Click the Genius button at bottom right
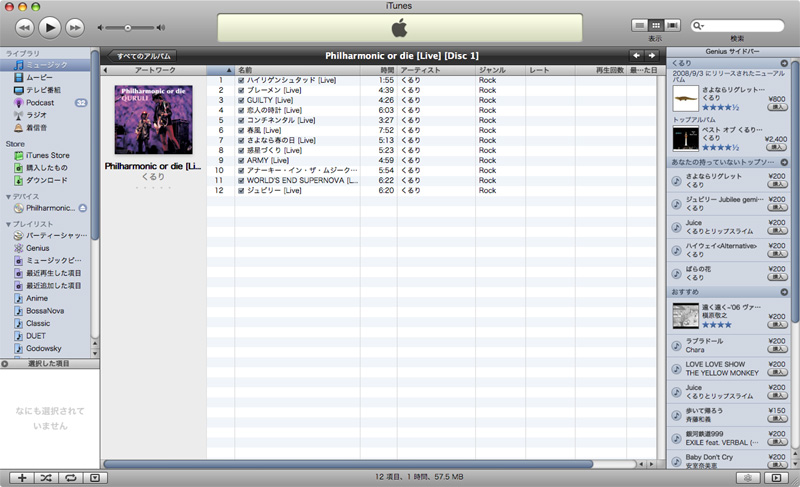Viewport: 800px width, 487px height. (x=748, y=478)
